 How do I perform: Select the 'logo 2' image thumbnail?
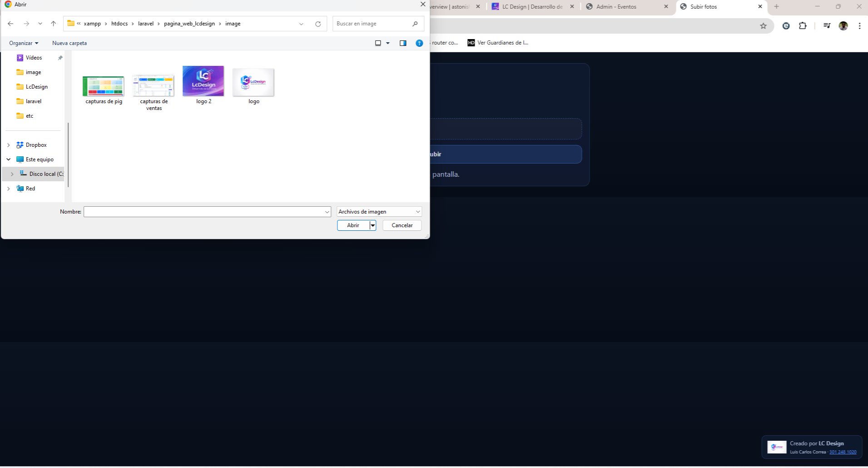coord(203,81)
